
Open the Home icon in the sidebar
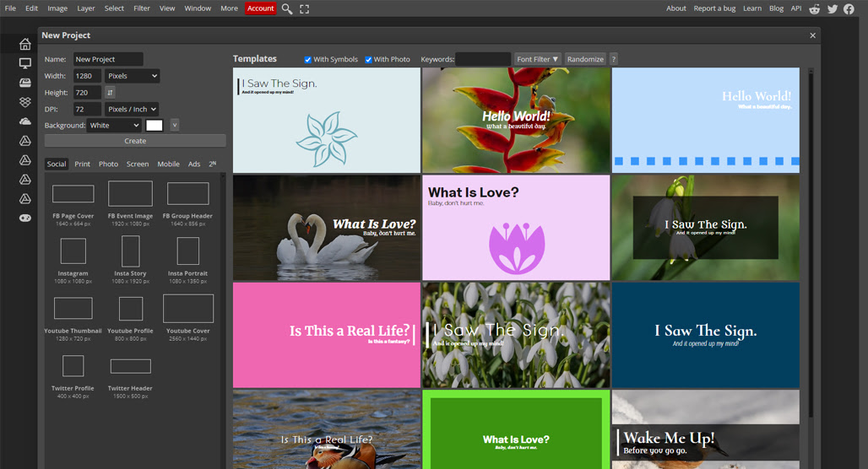[x=25, y=44]
